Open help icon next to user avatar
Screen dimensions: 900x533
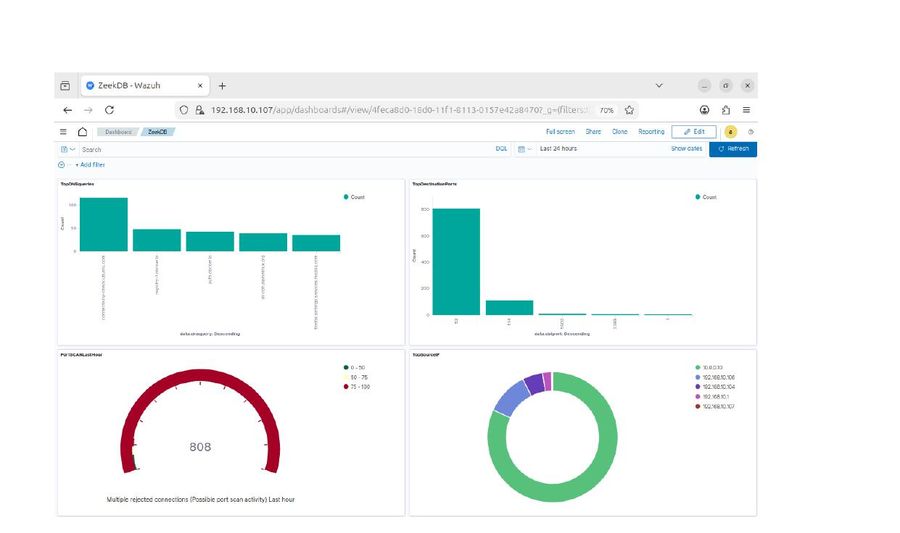tap(750, 132)
